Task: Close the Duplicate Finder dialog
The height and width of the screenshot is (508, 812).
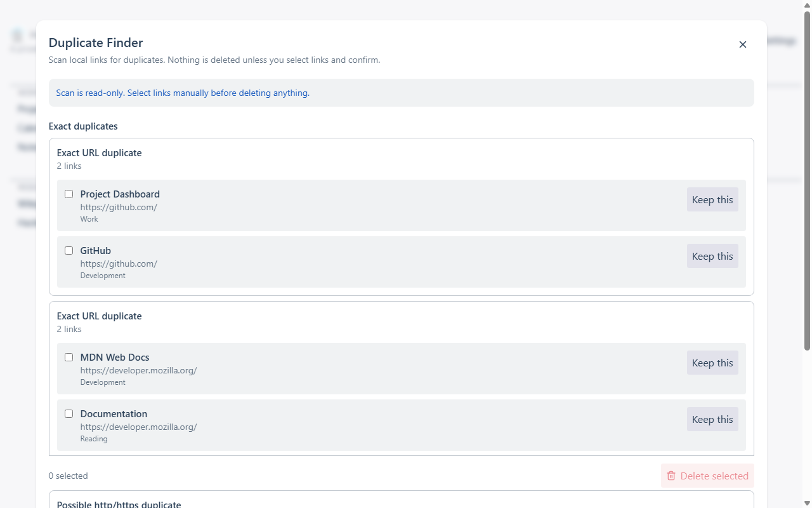Action: point(743,44)
